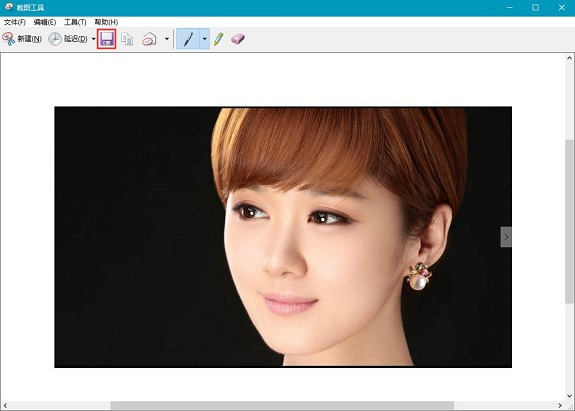Open the Send Snip dropdown arrow

point(167,39)
